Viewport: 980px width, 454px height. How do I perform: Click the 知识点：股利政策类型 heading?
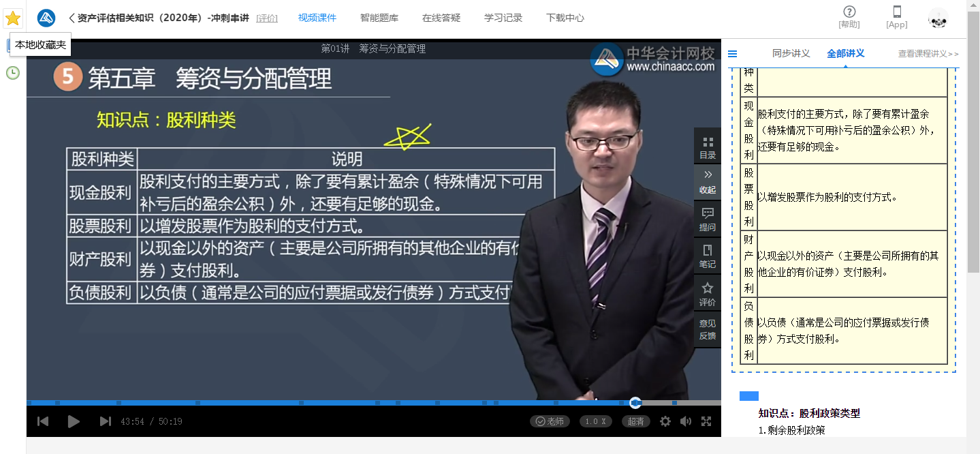[809, 413]
